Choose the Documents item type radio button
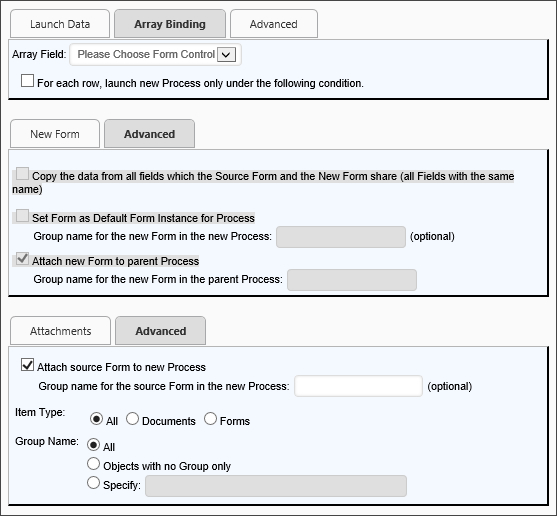The width and height of the screenshot is (557, 516). click(132, 419)
